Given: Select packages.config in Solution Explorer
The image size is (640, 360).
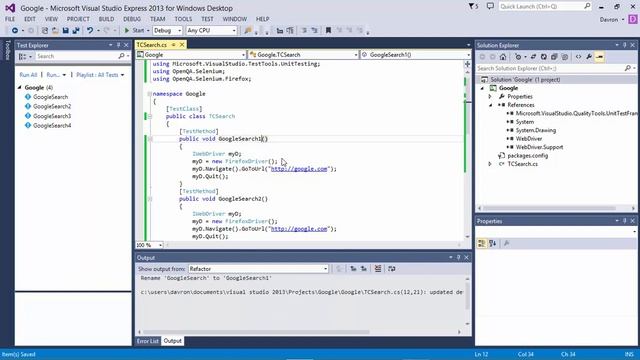Looking at the screenshot, I should tap(527, 156).
